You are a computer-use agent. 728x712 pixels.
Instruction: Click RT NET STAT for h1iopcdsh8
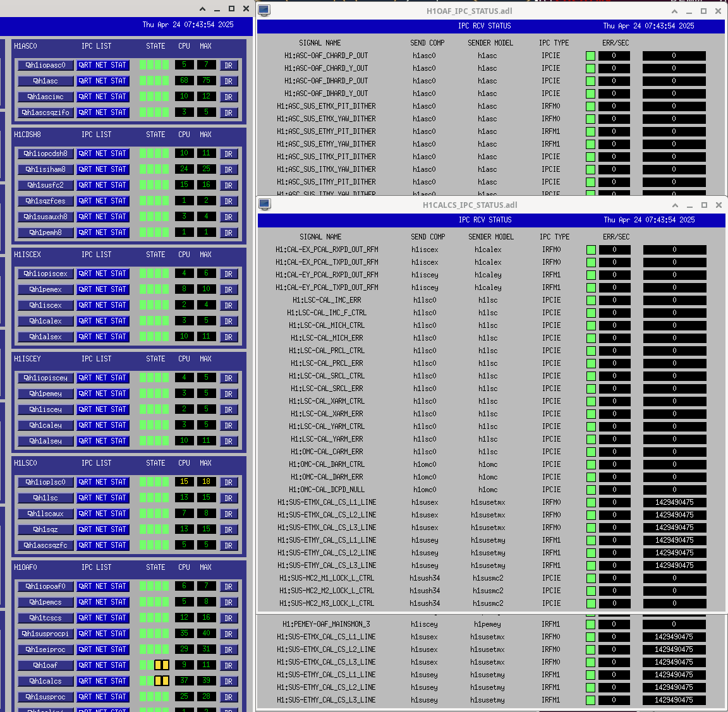point(102,153)
